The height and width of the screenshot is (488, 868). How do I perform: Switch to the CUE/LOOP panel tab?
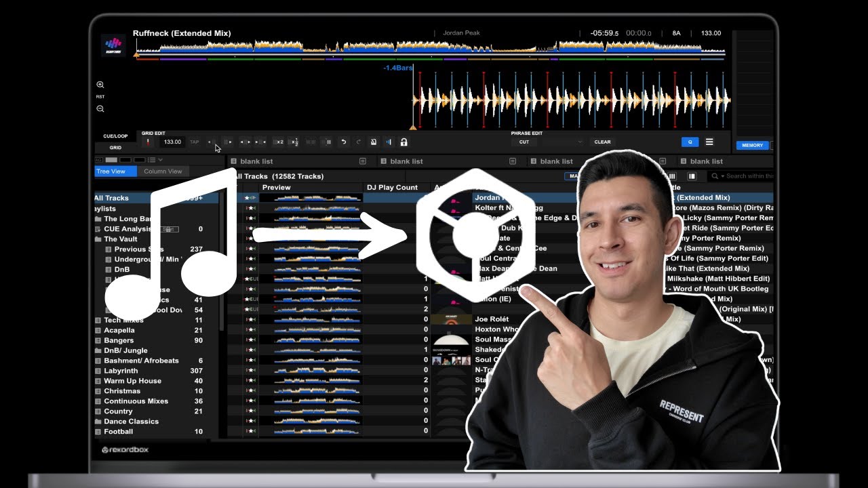pos(115,136)
